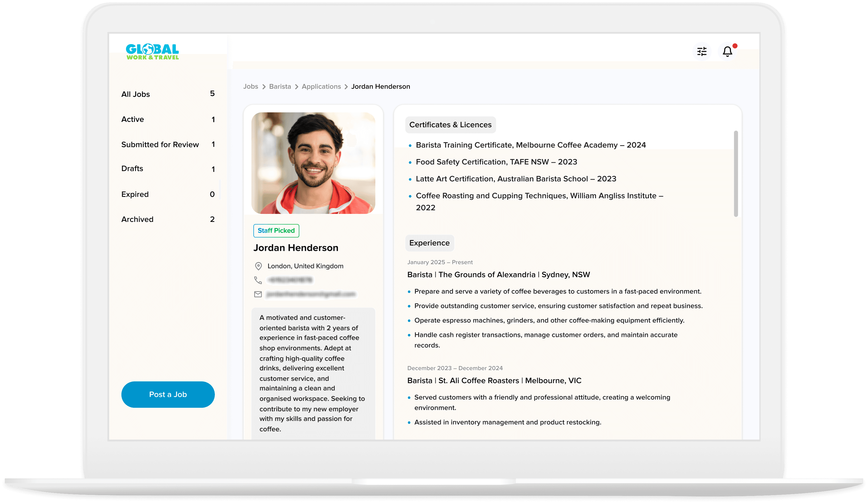Click the Post a Job button
Viewport: 868px width, 504px height.
click(x=168, y=395)
